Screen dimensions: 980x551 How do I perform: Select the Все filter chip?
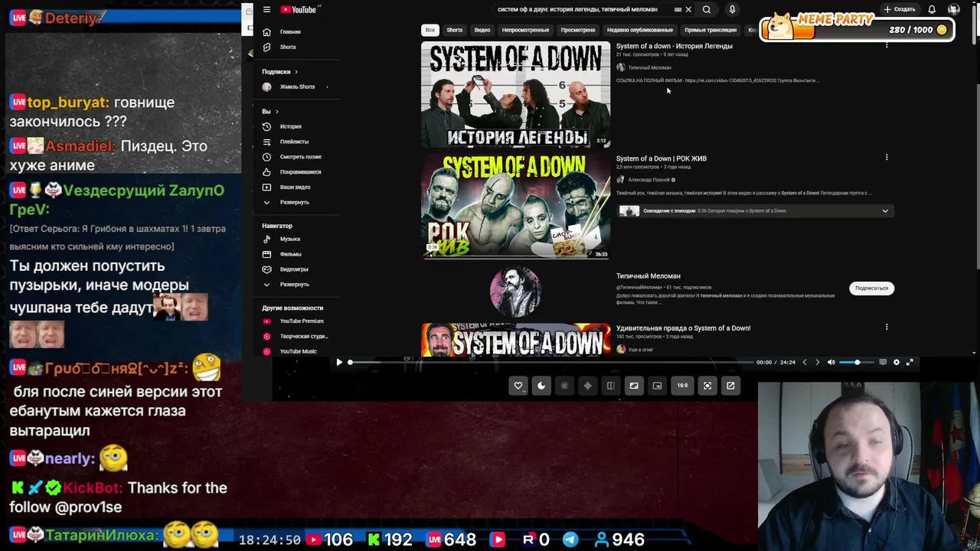pos(430,30)
